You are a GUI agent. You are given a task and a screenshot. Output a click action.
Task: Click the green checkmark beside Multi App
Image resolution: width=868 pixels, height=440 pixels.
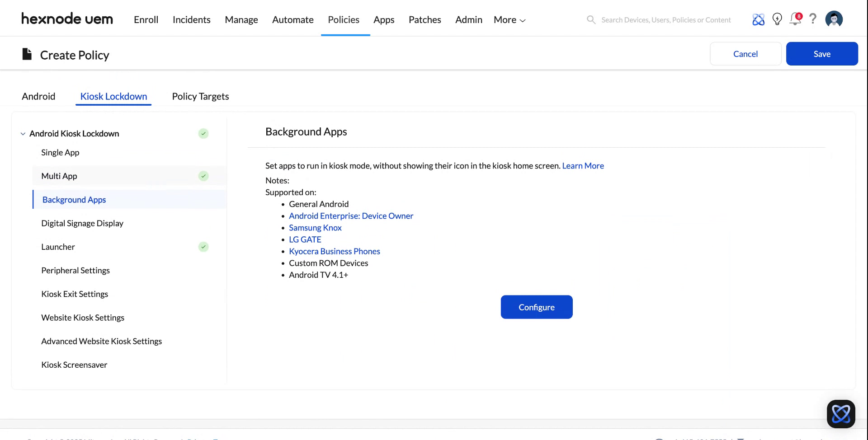tap(203, 176)
